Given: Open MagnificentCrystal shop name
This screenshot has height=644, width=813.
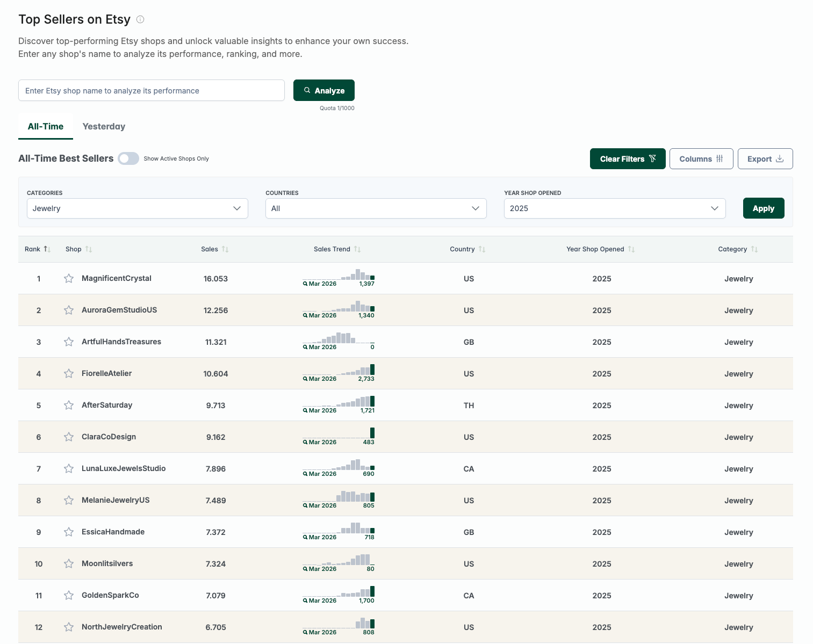Looking at the screenshot, I should click(x=117, y=278).
